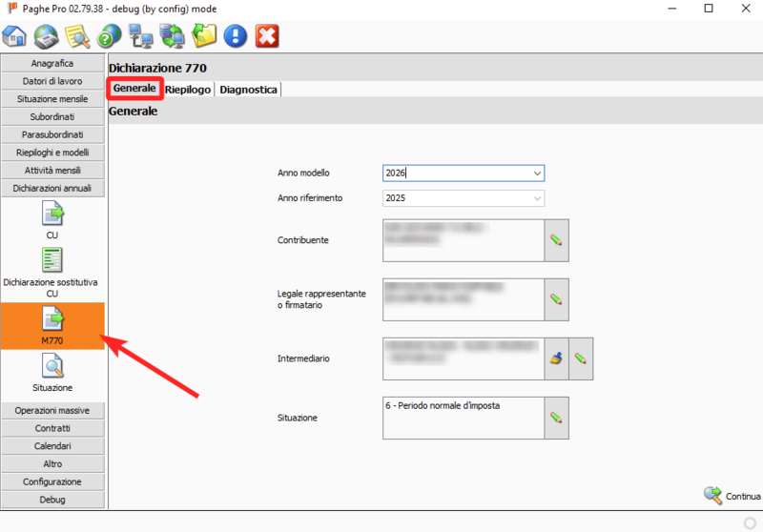Open the Debug sidebar section
Image resolution: width=763 pixels, height=532 pixels.
[52, 500]
